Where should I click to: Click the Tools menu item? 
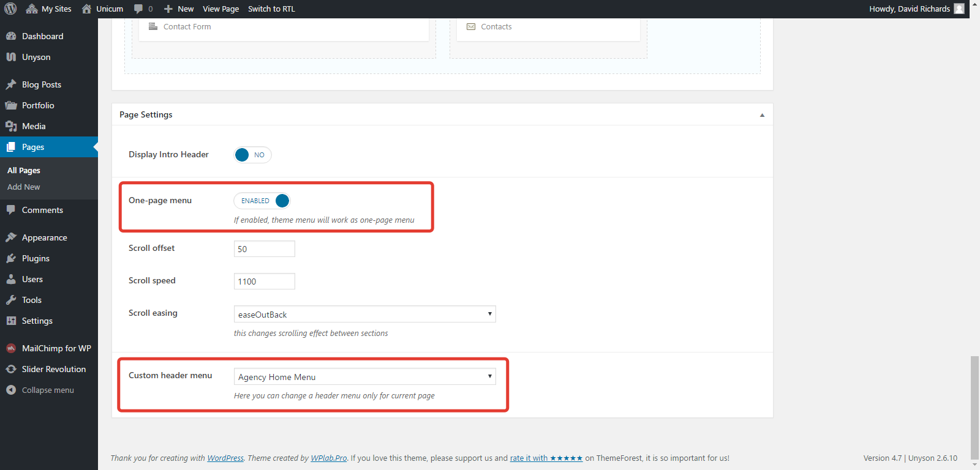pyautogui.click(x=49, y=300)
